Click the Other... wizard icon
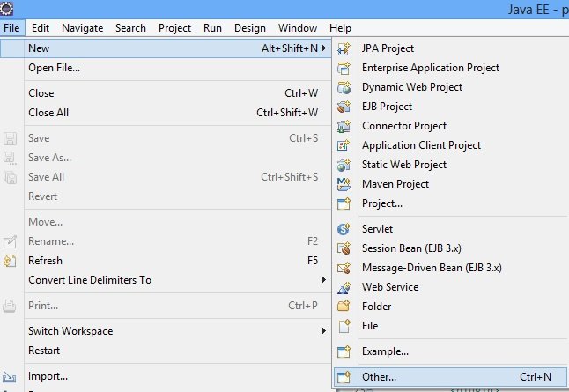Image resolution: width=569 pixels, height=392 pixels. [x=344, y=377]
